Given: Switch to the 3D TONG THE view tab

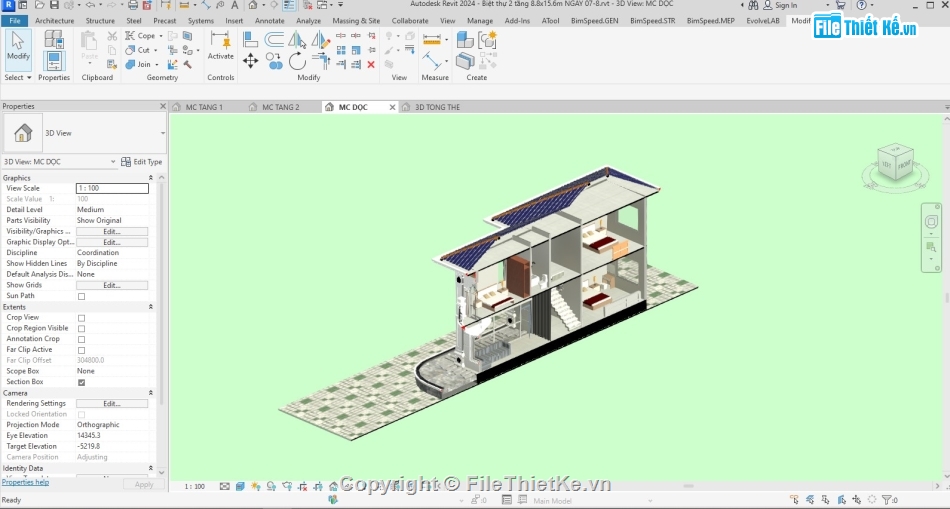Looking at the screenshot, I should (x=437, y=107).
